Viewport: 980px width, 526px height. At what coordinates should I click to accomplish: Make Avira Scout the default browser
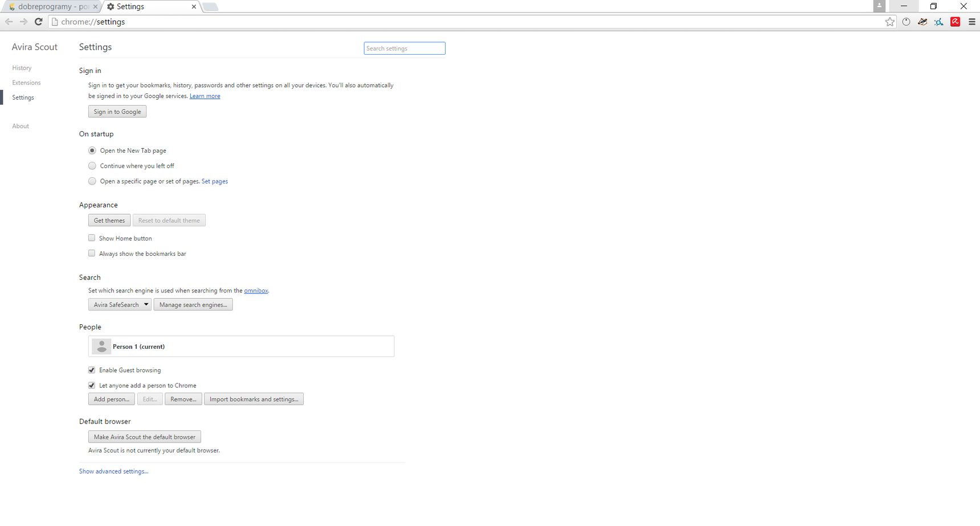click(145, 437)
